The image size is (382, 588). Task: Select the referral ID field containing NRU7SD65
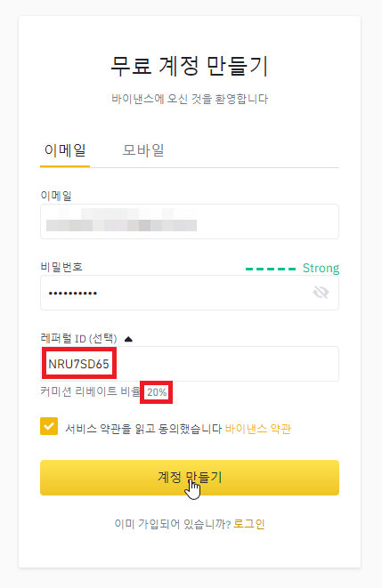coord(190,364)
